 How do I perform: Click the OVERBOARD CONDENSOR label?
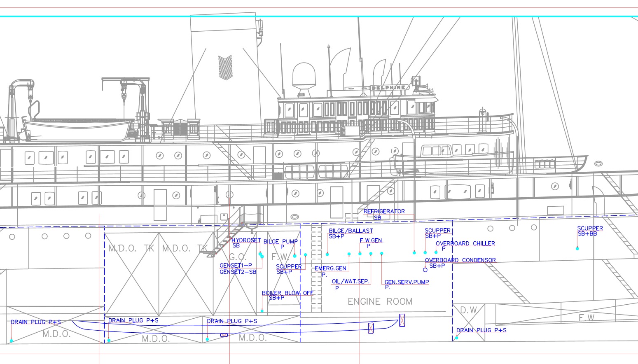point(460,260)
